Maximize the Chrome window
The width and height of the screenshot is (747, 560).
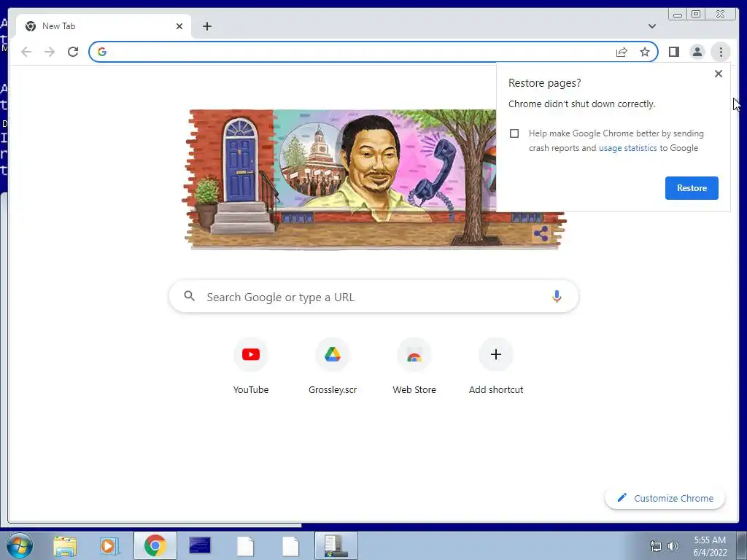point(696,15)
